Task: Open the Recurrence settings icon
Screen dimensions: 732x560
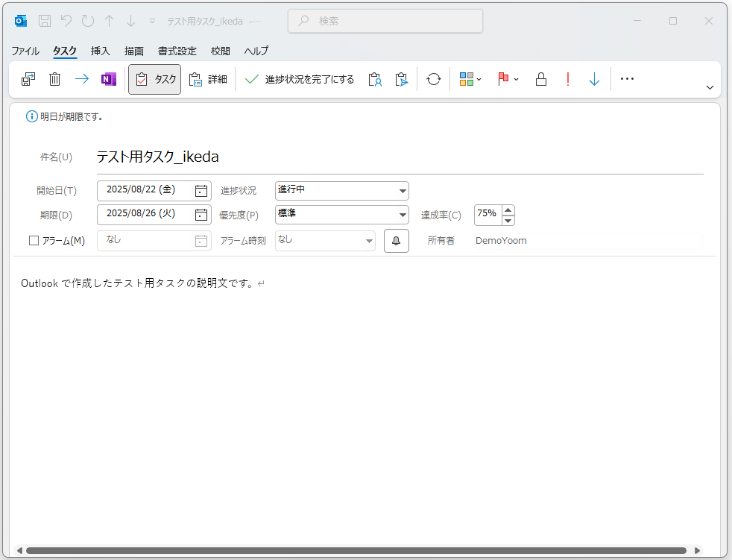Action: click(x=434, y=79)
